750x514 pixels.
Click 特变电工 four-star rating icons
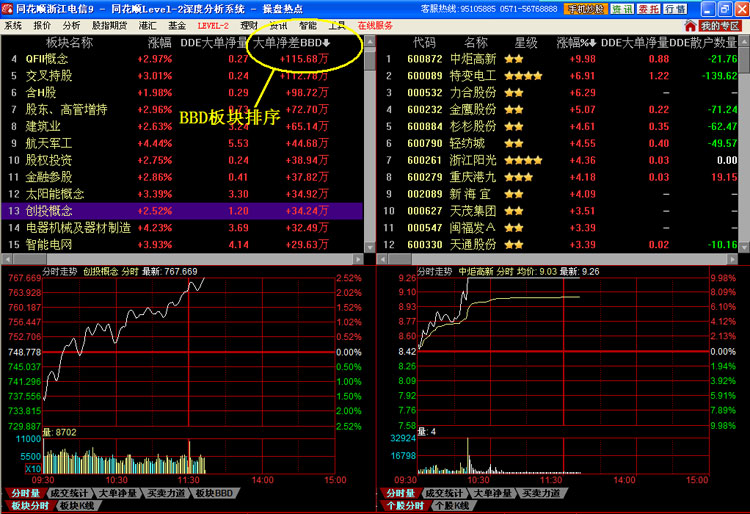coord(524,76)
